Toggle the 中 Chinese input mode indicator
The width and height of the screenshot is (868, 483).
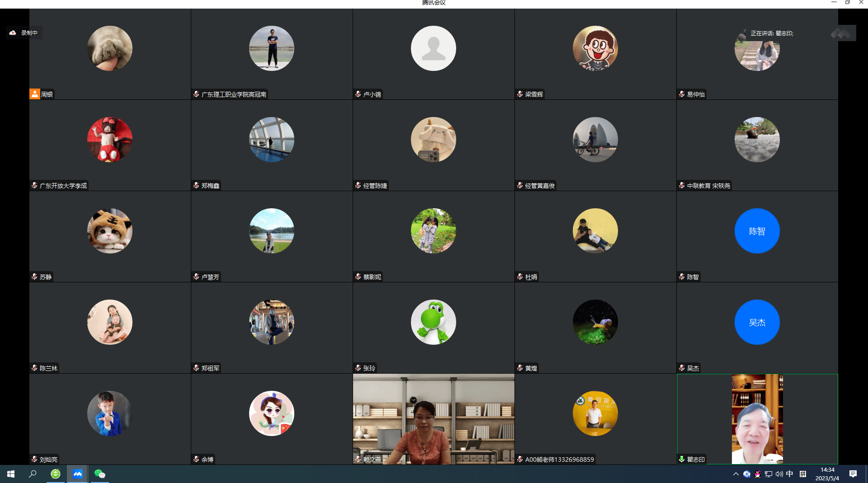click(789, 474)
